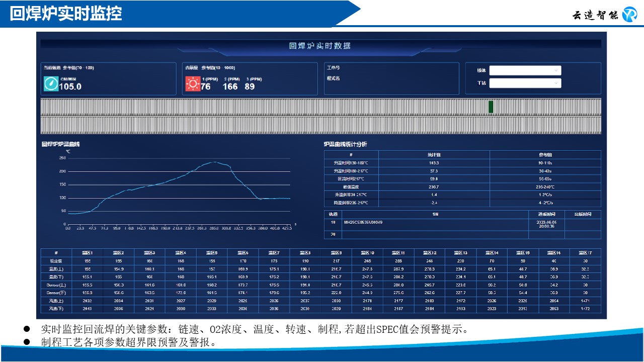Click the red oxygen content sun icon
This screenshot has width=644, height=362.
[193, 83]
